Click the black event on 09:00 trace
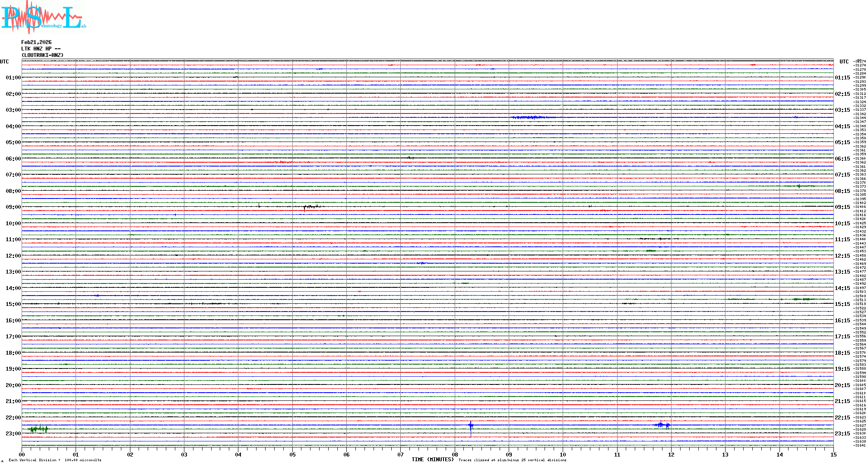The height and width of the screenshot is (466, 868). tap(312, 207)
